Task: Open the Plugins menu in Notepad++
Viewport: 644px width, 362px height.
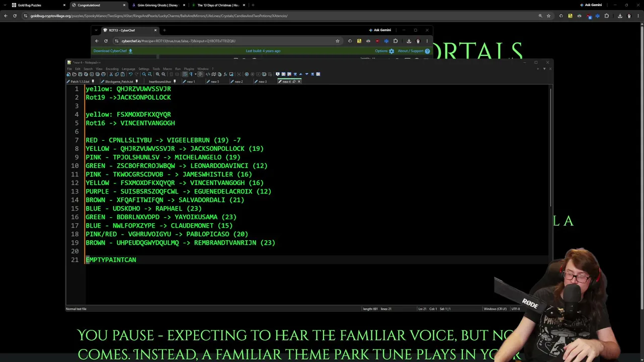Action: [189, 69]
